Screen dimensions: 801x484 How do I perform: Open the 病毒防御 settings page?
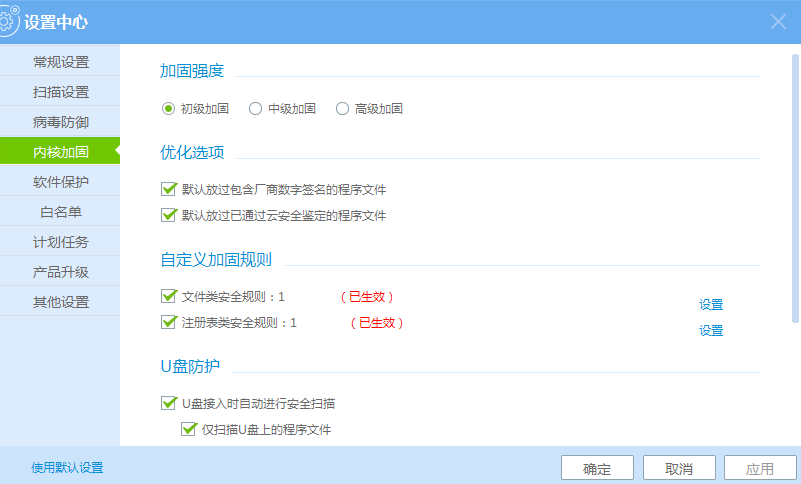60,122
